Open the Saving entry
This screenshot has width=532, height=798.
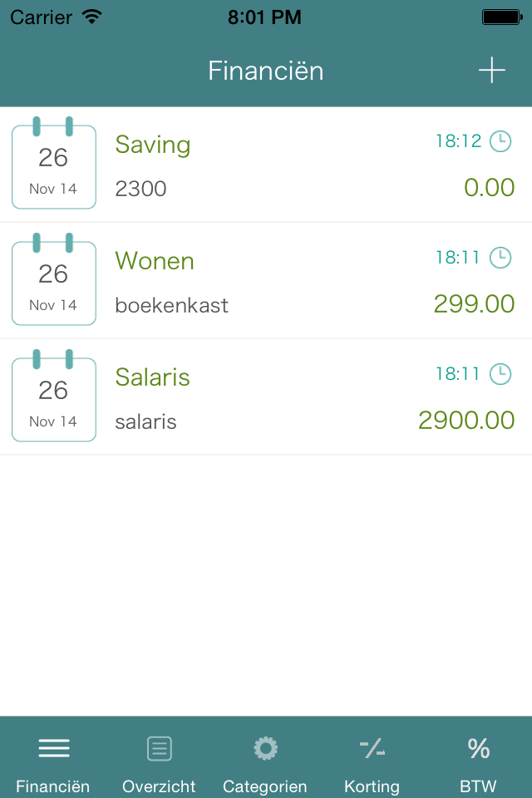pos(266,164)
